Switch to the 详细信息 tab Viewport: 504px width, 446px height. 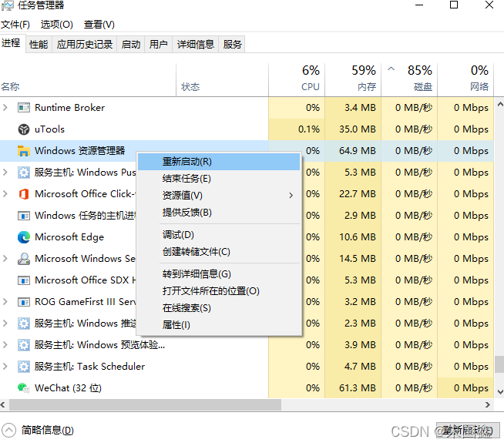tap(196, 45)
